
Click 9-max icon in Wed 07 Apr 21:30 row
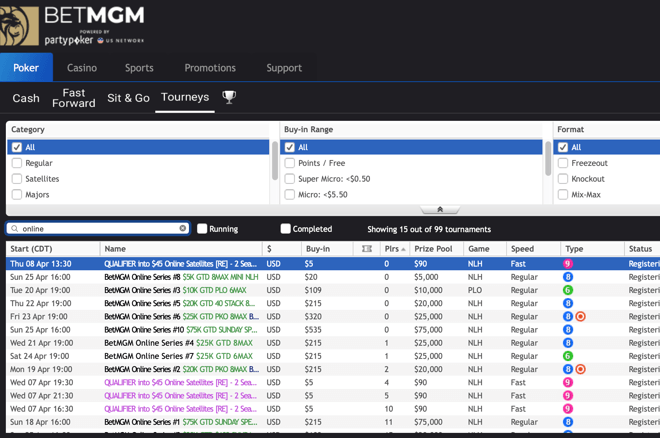[567, 396]
